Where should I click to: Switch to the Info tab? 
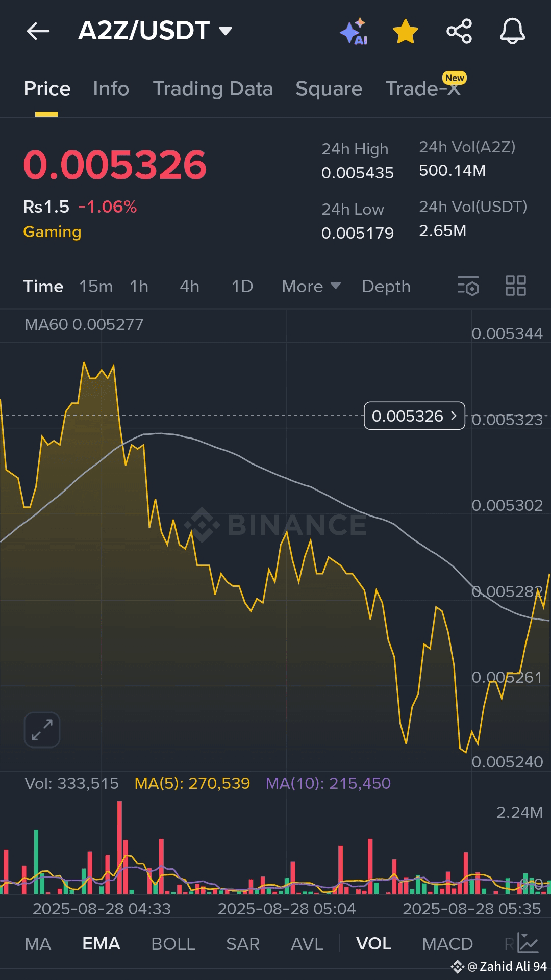click(x=111, y=89)
